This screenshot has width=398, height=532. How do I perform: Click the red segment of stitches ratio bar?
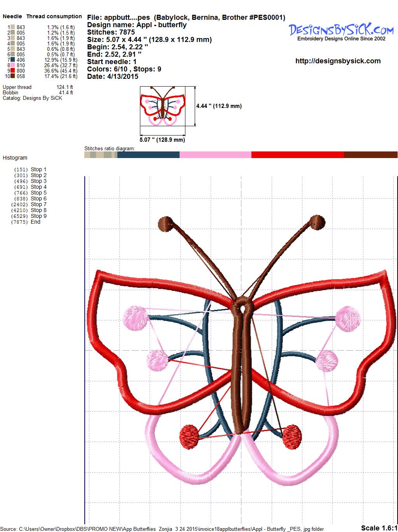tap(297, 155)
